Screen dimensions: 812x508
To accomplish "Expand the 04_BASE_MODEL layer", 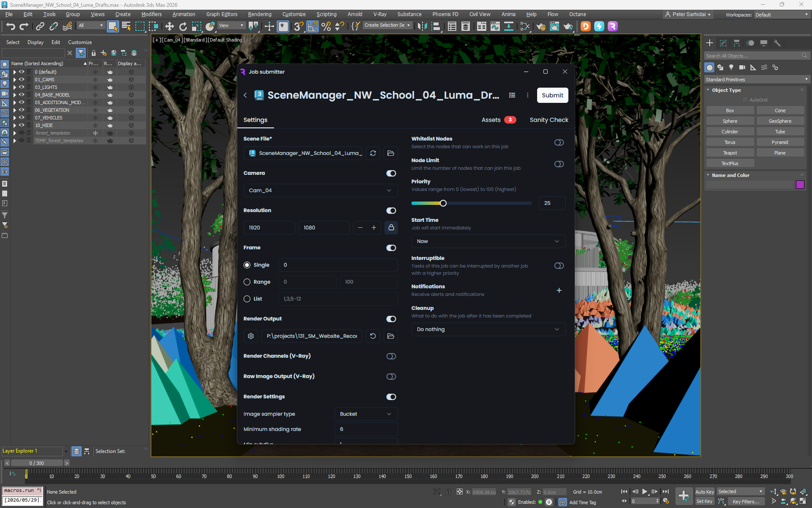I will [15, 95].
